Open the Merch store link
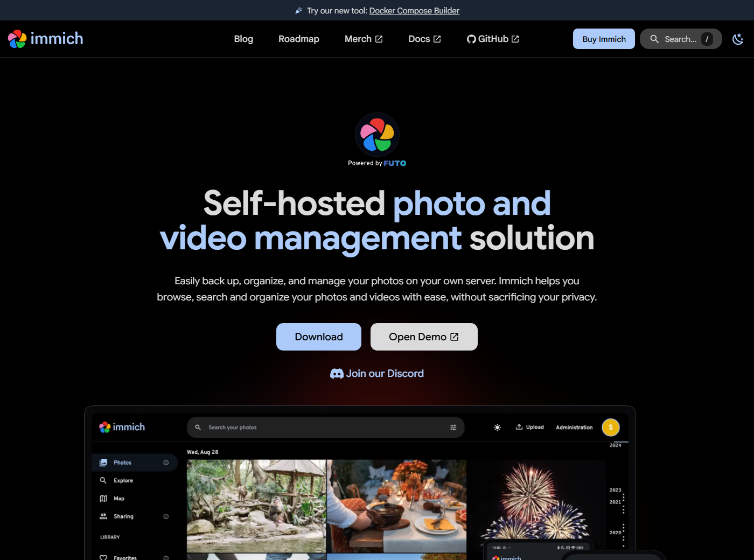The height and width of the screenshot is (560, 754). [364, 39]
